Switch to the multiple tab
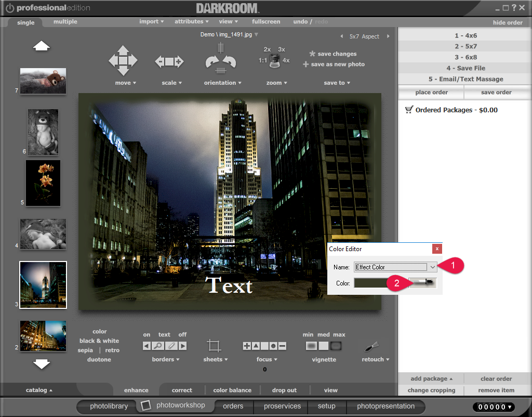 [65, 22]
